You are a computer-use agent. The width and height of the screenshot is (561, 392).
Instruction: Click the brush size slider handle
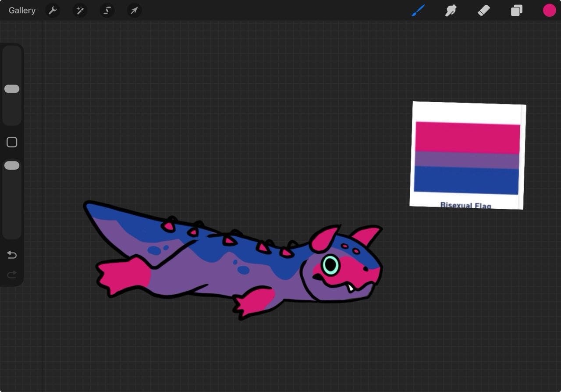12,89
